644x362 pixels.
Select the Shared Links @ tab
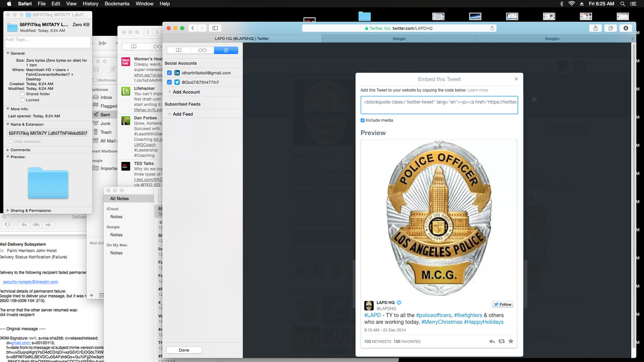tap(226, 50)
